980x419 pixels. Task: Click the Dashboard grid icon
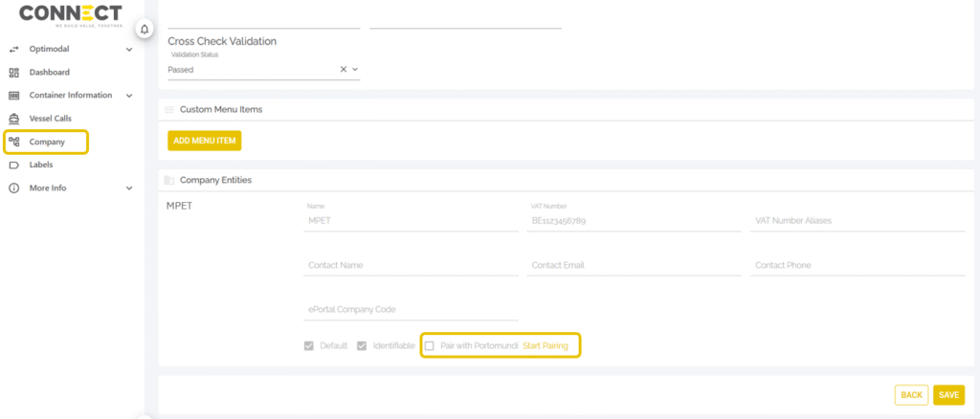[13, 73]
